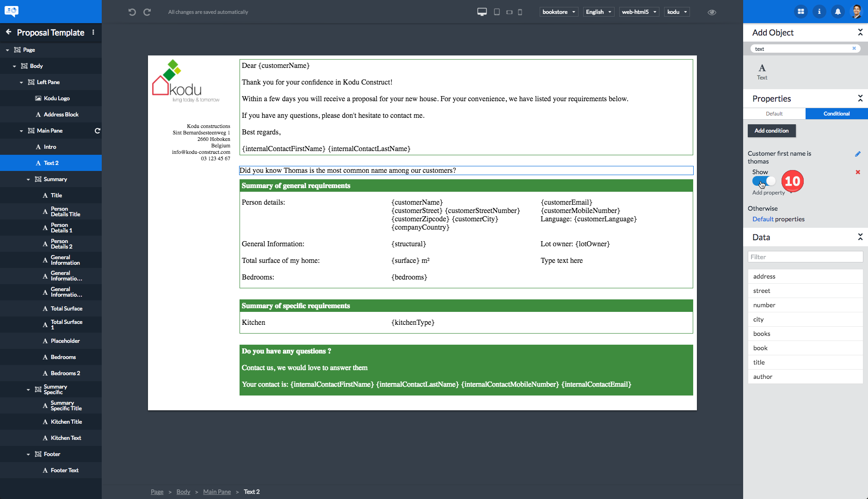Image resolution: width=868 pixels, height=499 pixels.
Task: Select the Address Block tree item
Action: (x=51, y=115)
